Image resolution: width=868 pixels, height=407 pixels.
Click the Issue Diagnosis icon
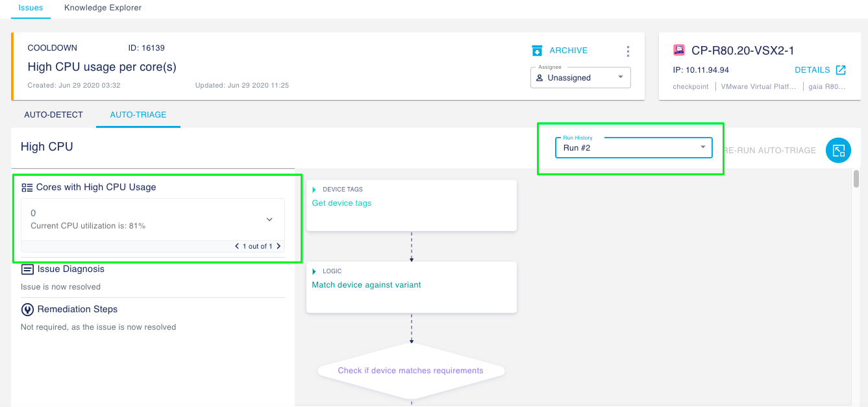coord(28,269)
